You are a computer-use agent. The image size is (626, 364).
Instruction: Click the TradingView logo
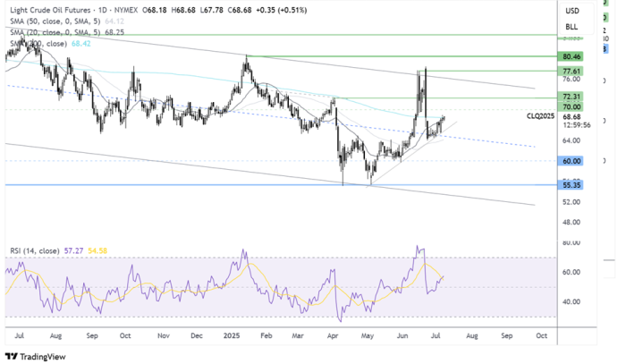click(x=35, y=357)
